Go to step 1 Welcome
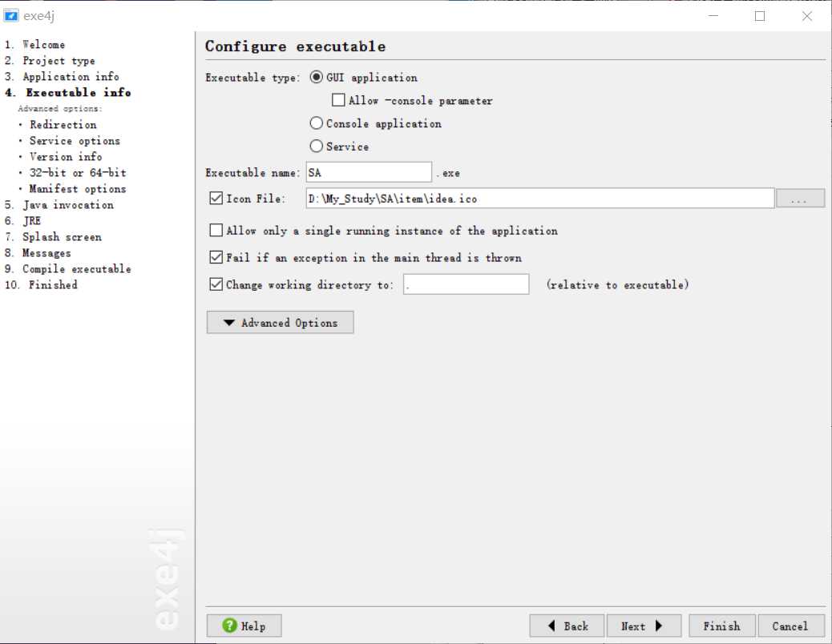Image resolution: width=832 pixels, height=644 pixels. (35, 45)
